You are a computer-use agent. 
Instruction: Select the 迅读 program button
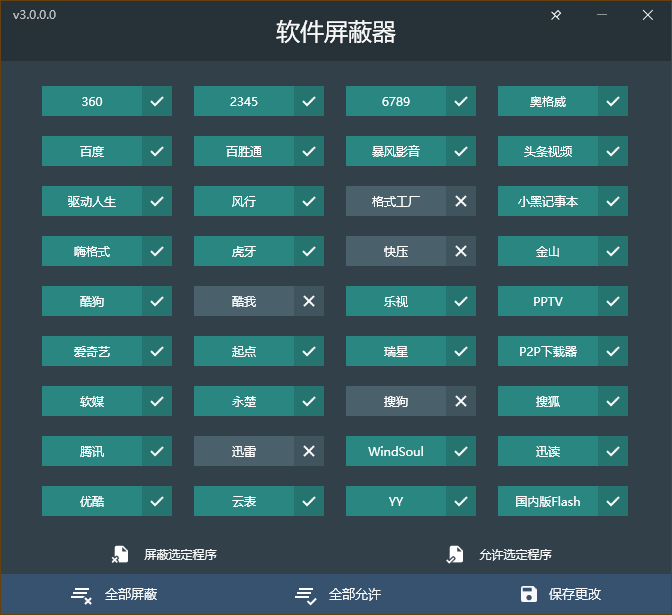(x=548, y=451)
